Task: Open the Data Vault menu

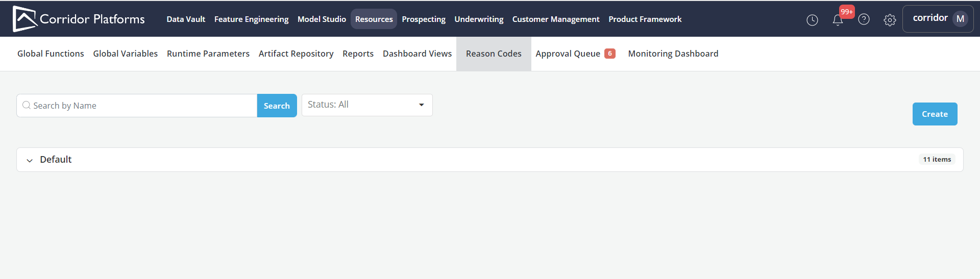Action: tap(186, 19)
